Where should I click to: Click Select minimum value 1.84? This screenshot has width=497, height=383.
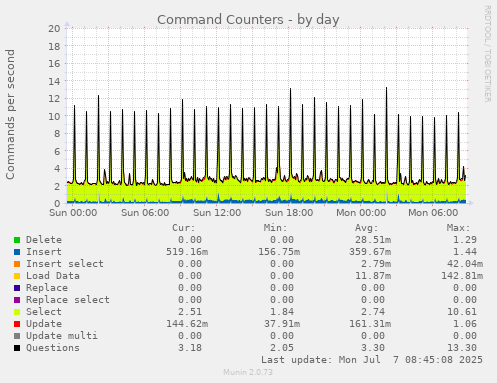coord(282,312)
